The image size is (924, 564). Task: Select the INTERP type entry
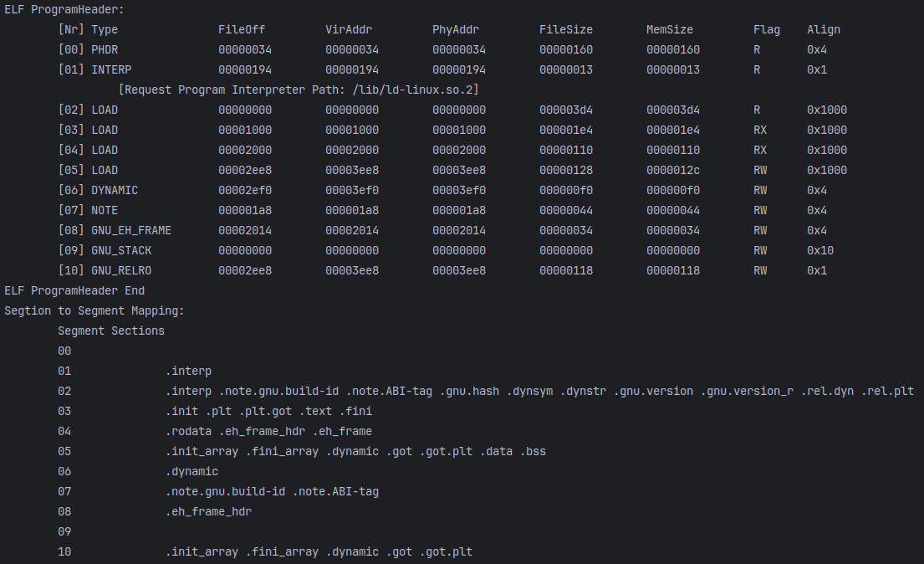click(111, 69)
